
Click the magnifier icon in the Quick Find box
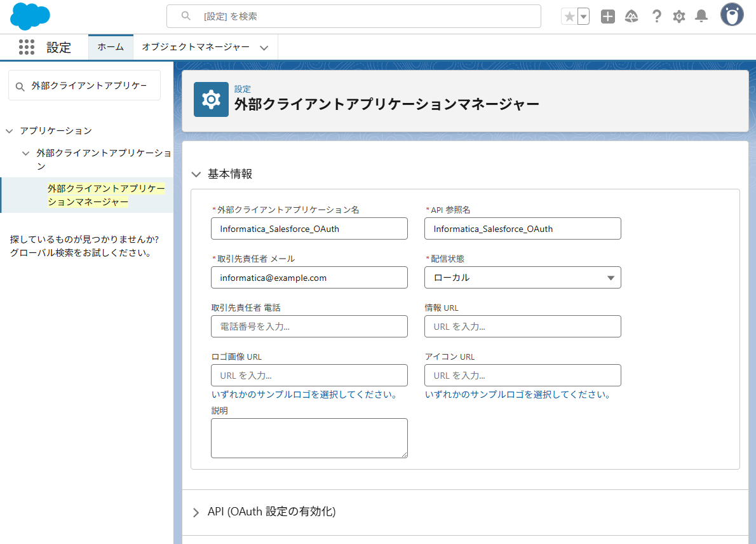pyautogui.click(x=20, y=87)
